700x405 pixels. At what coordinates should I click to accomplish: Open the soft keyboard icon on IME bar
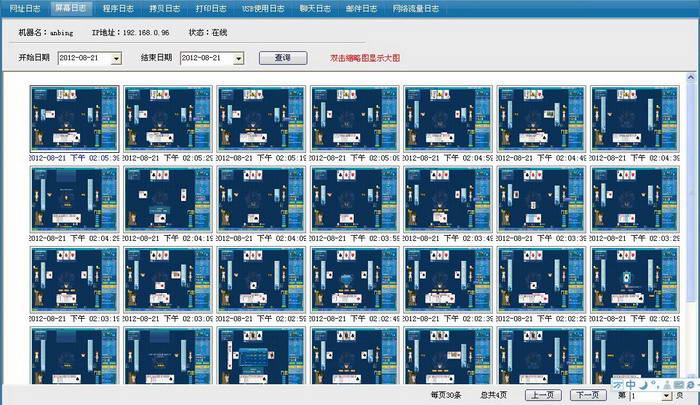[679, 384]
